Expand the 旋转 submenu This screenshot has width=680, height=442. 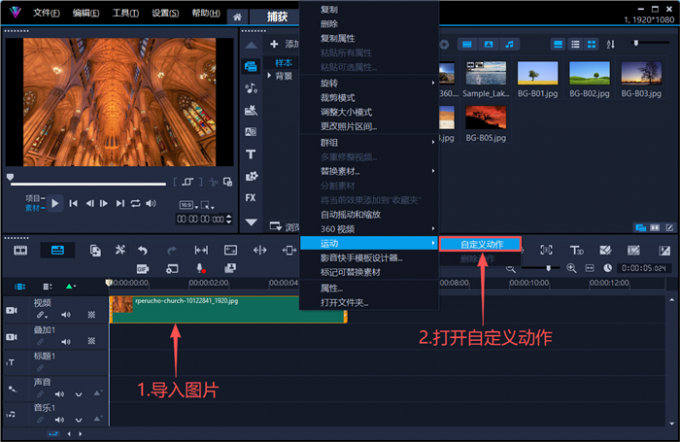click(369, 83)
